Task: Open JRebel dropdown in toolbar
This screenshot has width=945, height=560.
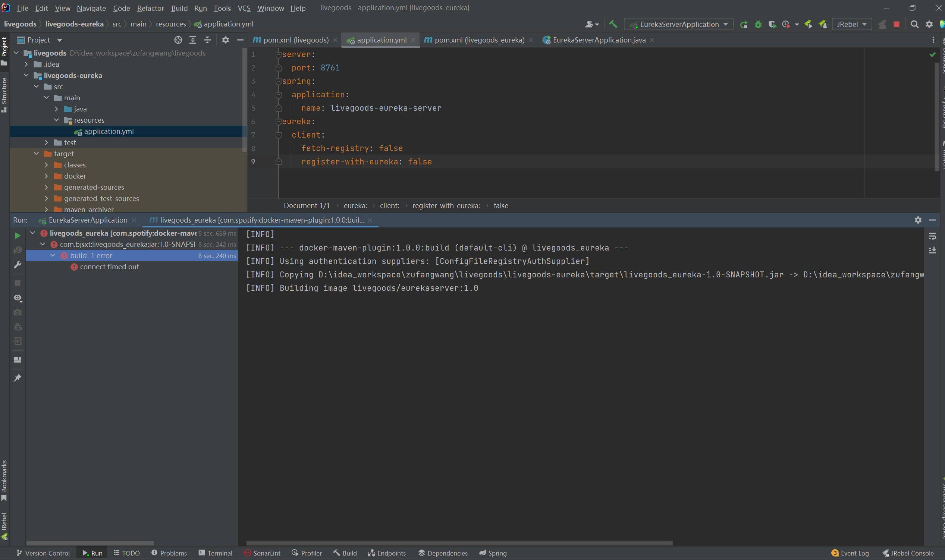Action: click(x=851, y=24)
